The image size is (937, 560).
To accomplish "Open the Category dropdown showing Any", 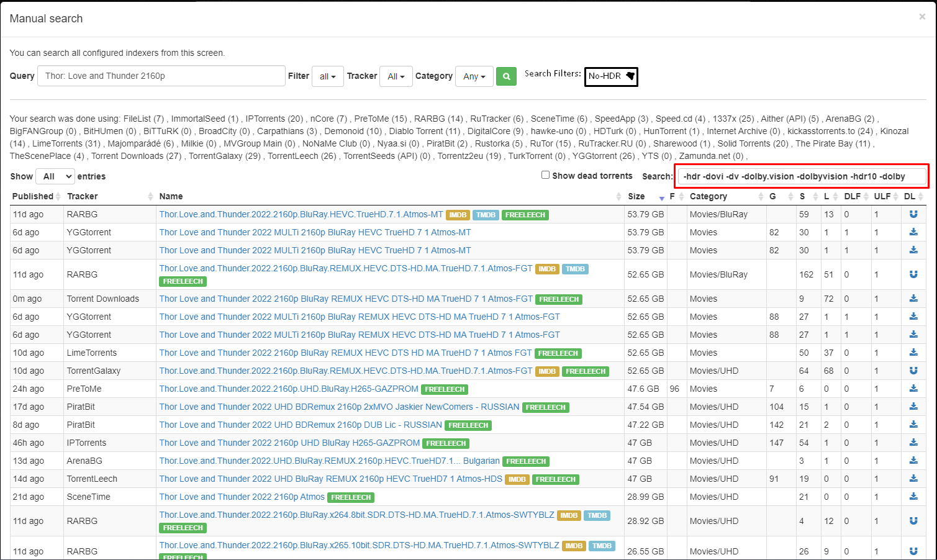I will point(474,76).
